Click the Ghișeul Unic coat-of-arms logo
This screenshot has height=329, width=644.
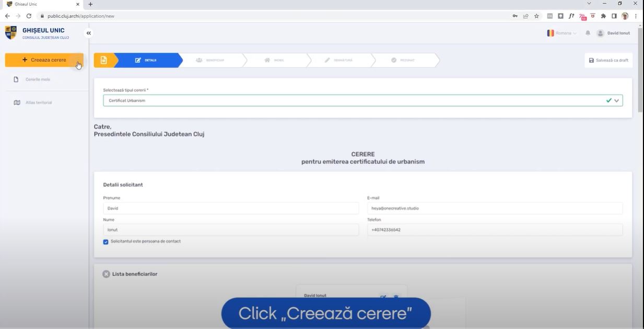(10, 32)
